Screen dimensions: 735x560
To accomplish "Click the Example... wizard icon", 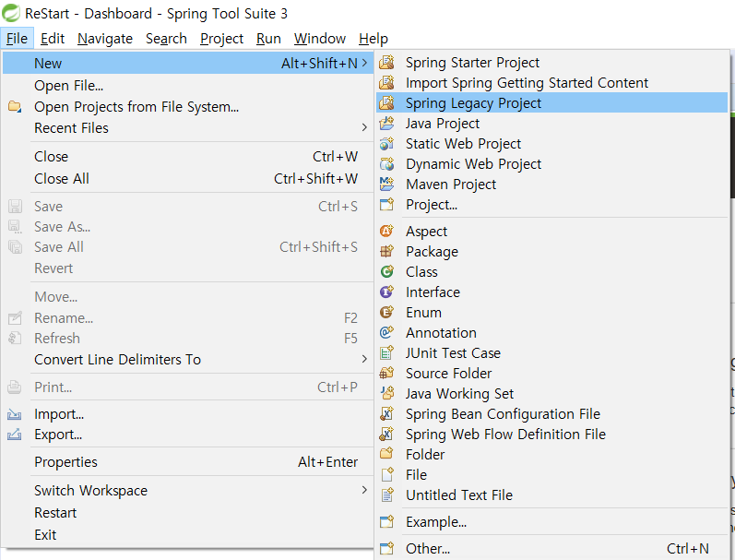I will click(386, 521).
